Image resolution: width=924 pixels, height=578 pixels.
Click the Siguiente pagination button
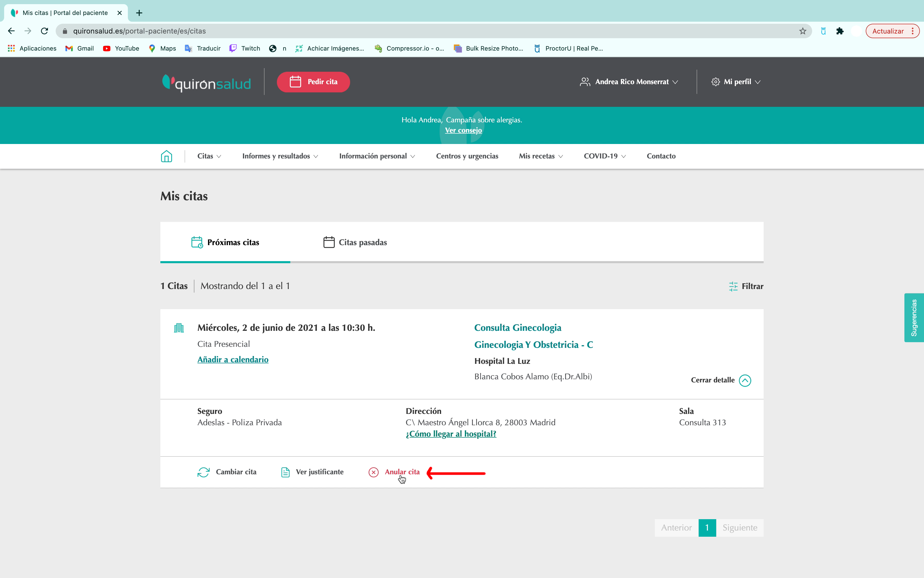coord(740,528)
